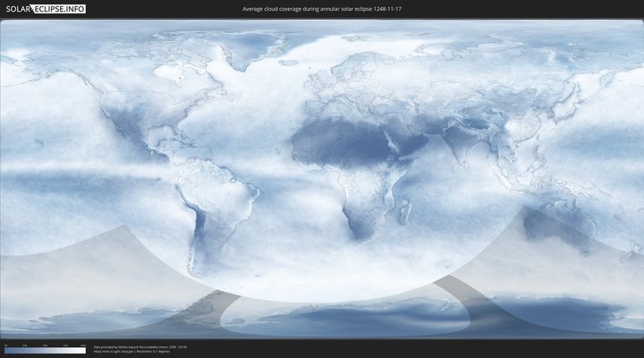Select the average cloud coverage title text
The width and height of the screenshot is (644, 358).
pyautogui.click(x=321, y=9)
